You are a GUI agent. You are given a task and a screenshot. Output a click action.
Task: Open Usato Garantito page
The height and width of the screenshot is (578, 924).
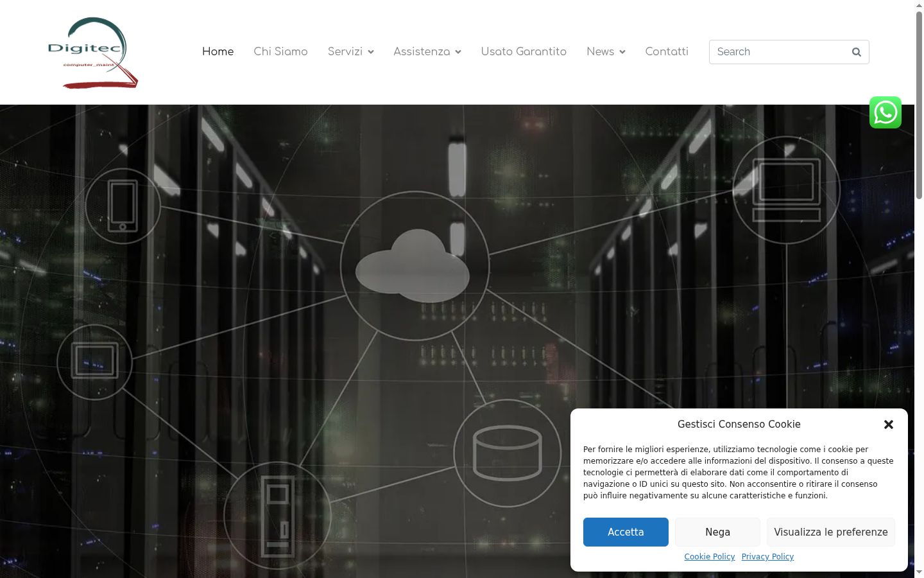pos(524,51)
